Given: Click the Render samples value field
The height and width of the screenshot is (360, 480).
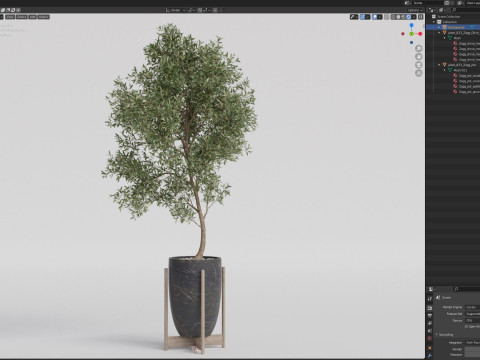Looking at the screenshot, I should [472, 349].
